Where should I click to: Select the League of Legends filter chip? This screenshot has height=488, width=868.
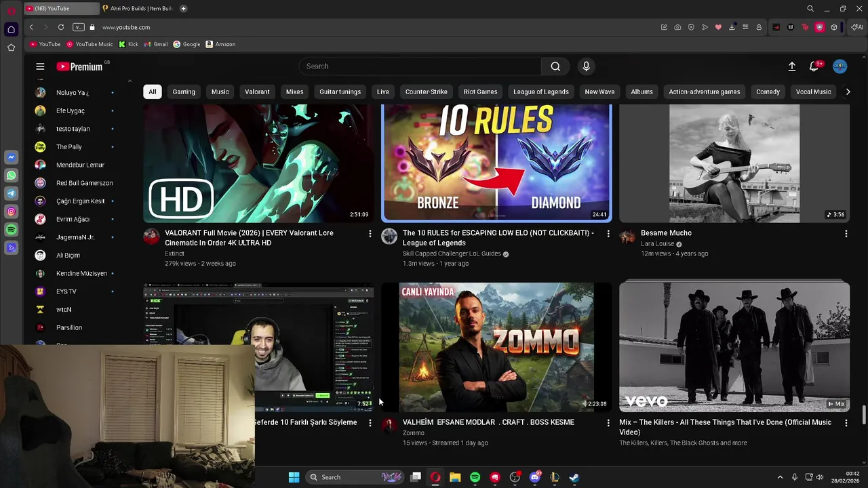(541, 91)
